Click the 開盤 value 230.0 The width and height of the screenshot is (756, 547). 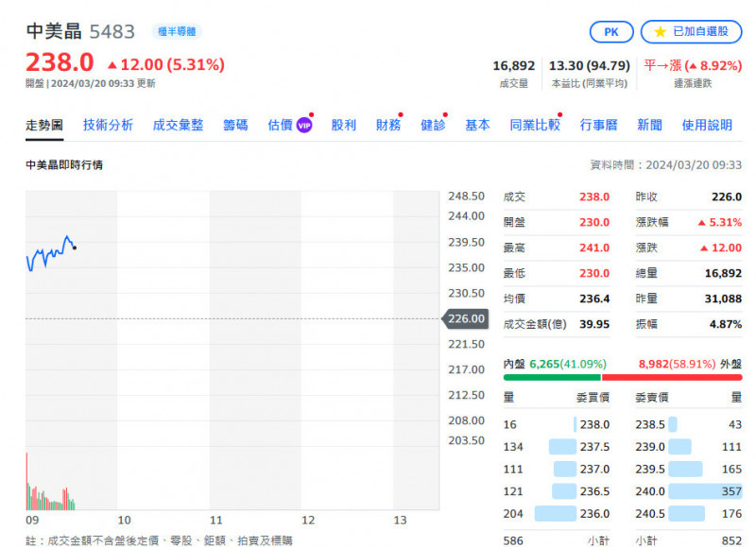click(x=594, y=222)
